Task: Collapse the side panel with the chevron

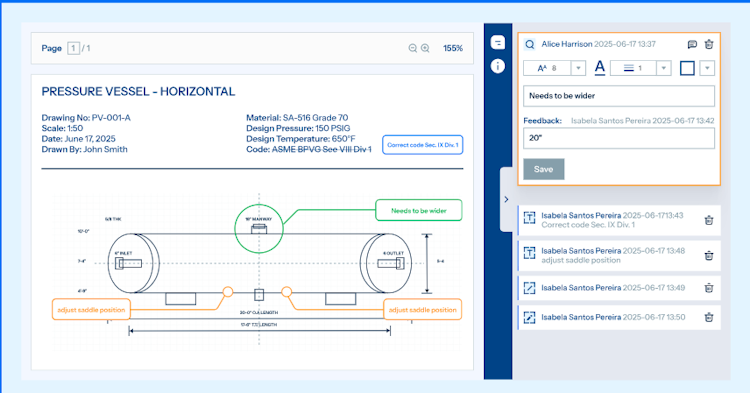Action: pyautogui.click(x=506, y=199)
